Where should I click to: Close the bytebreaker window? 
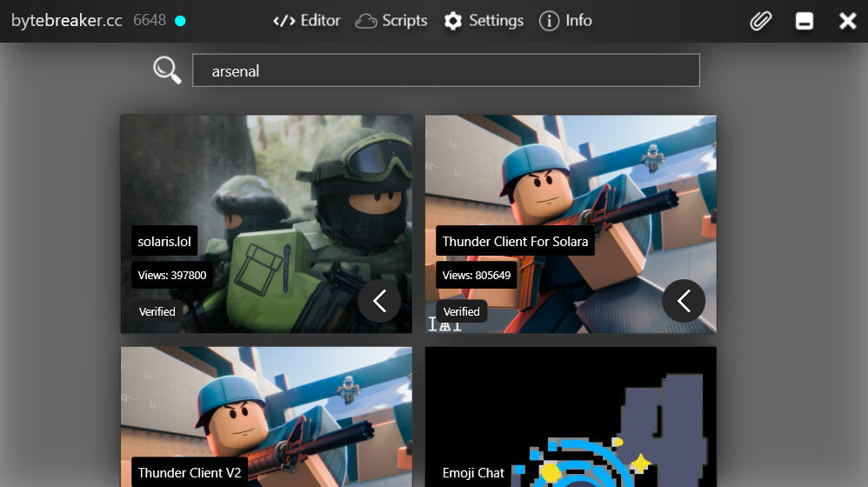click(847, 21)
